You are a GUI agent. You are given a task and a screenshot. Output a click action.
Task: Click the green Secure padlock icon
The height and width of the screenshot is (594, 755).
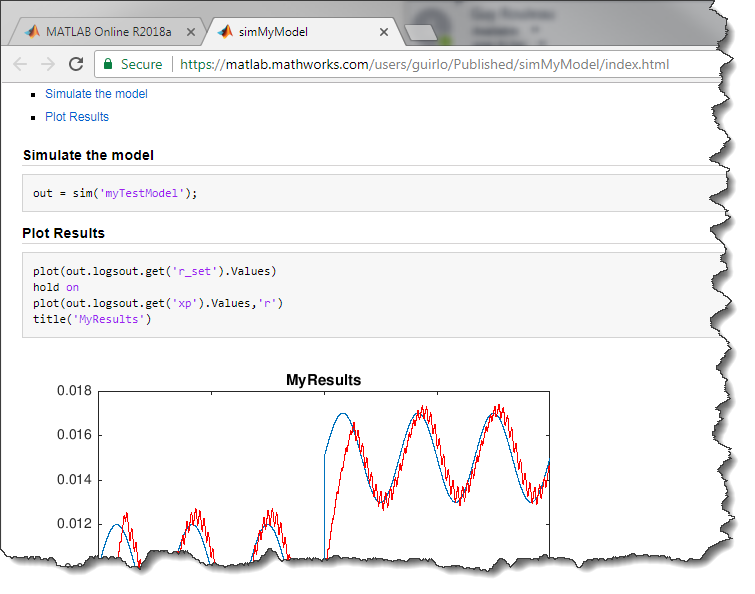click(108, 64)
